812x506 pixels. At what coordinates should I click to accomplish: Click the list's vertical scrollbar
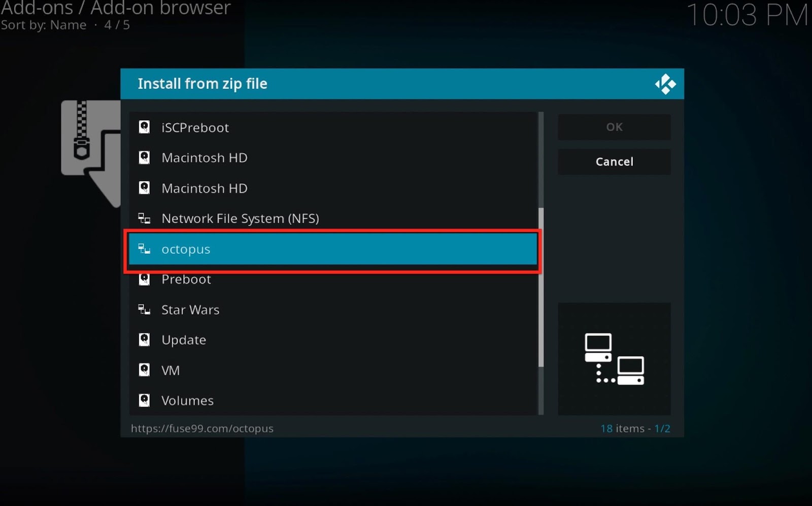pyautogui.click(x=541, y=287)
